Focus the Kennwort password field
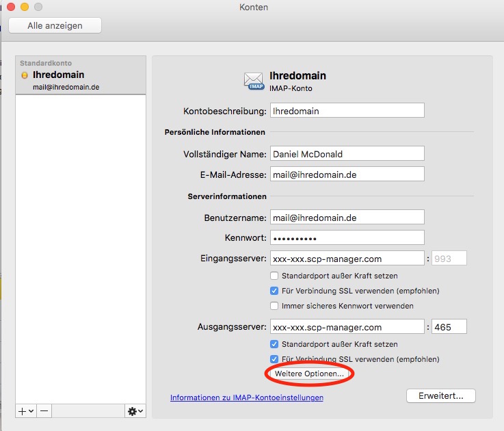The image size is (504, 431). coord(347,237)
